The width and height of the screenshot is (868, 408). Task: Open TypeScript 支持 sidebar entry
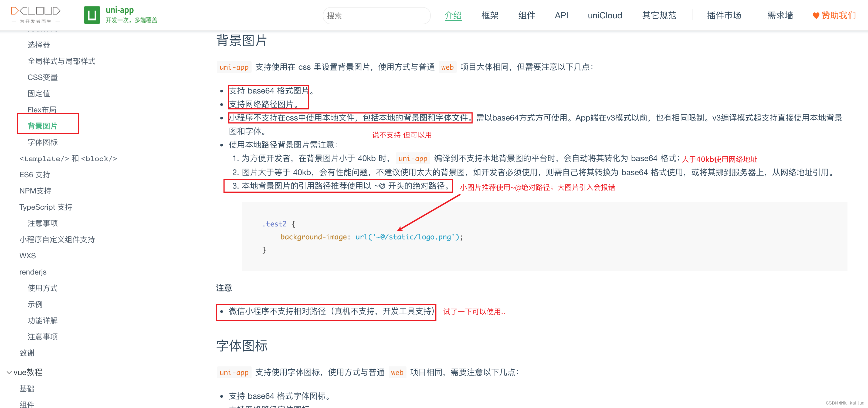click(46, 207)
